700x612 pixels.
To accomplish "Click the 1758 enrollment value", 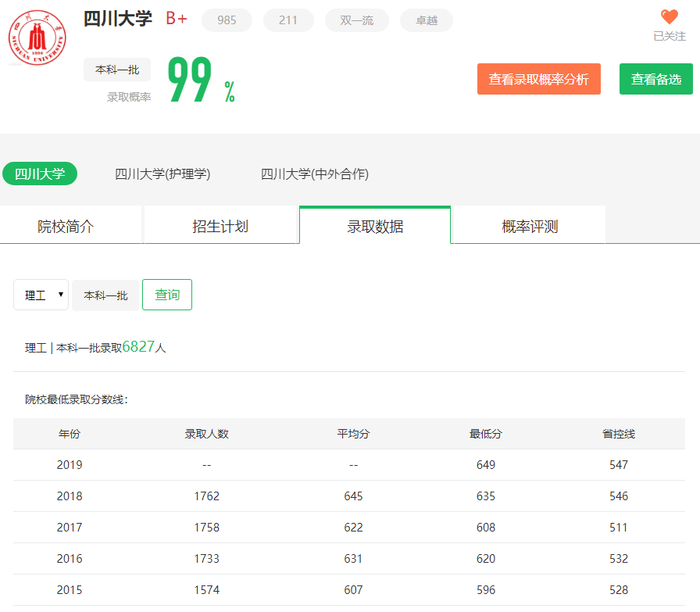I will (207, 528).
